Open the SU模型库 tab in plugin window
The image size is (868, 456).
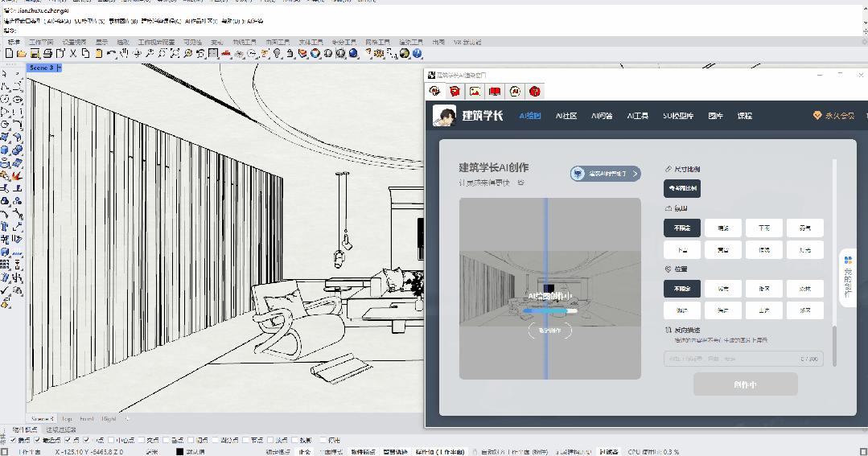[678, 116]
